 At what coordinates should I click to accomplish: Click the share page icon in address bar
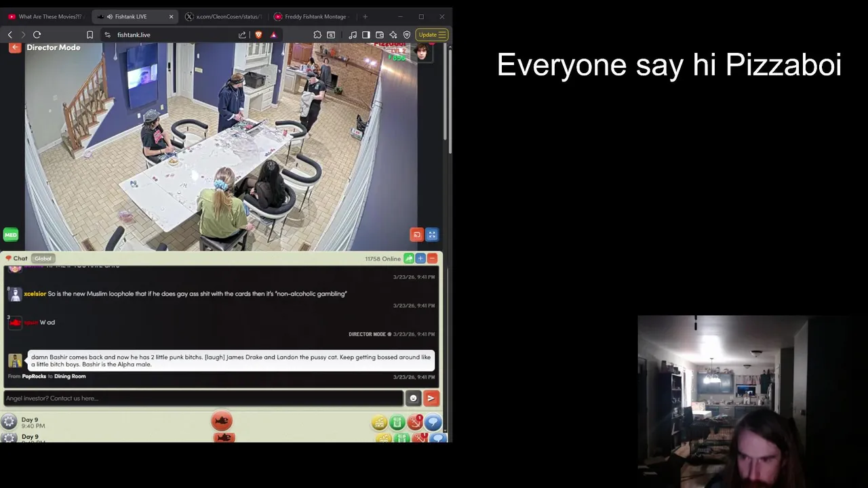[x=242, y=35]
